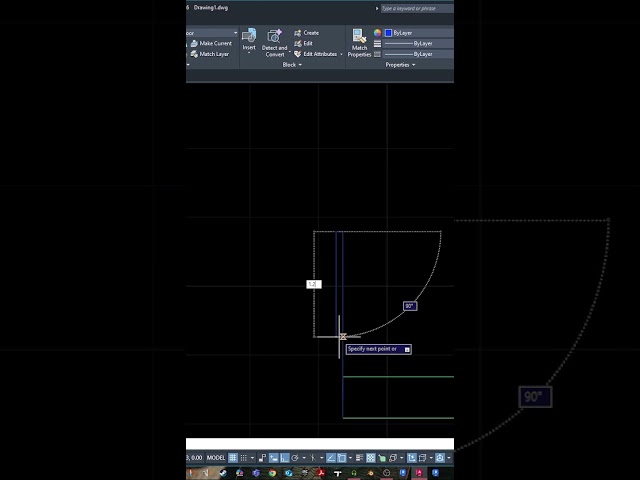Image resolution: width=640 pixels, height=480 pixels.
Task: Toggle Ortho mode in the status bar
Action: click(284, 458)
